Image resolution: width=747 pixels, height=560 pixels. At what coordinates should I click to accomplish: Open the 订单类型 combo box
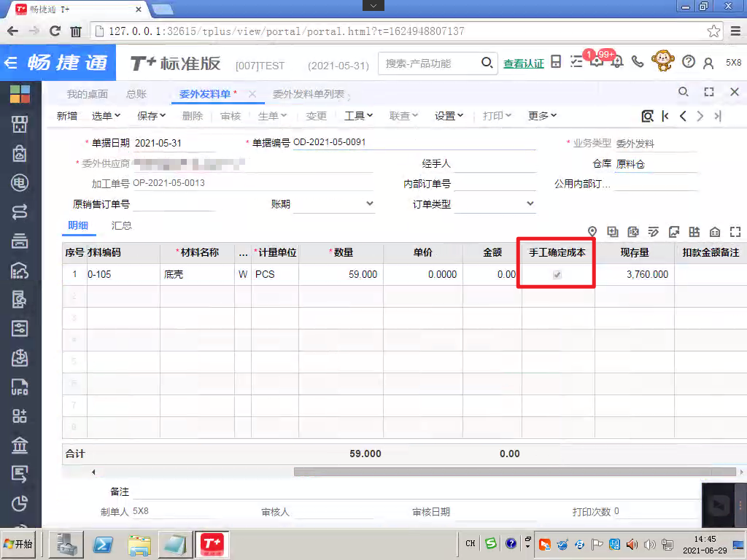(495, 204)
